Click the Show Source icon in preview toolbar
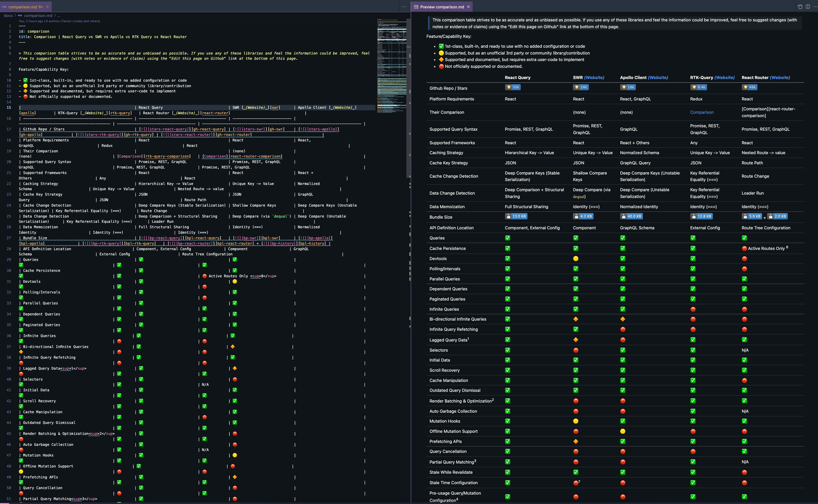 [800, 7]
